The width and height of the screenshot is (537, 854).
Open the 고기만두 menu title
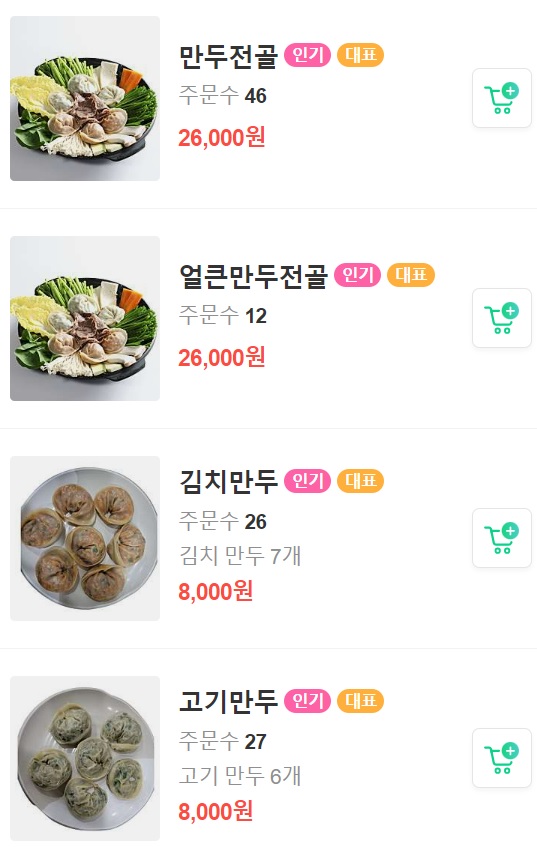tap(228, 702)
